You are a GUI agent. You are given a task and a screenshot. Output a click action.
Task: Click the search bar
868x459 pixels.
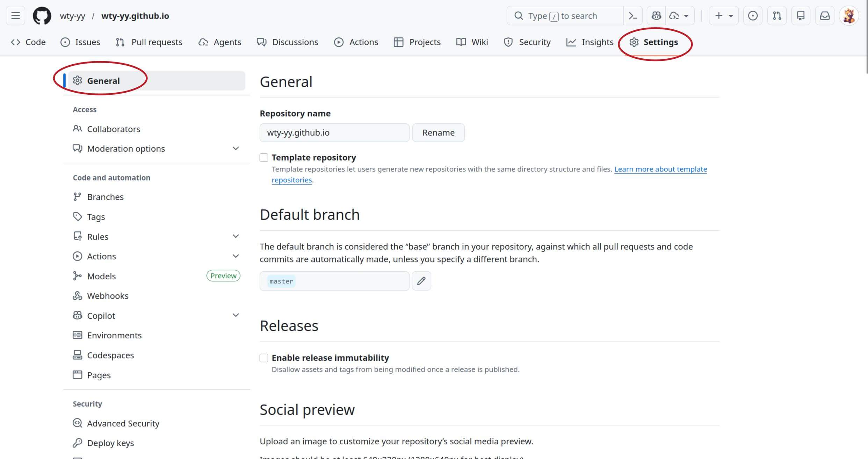pyautogui.click(x=565, y=16)
